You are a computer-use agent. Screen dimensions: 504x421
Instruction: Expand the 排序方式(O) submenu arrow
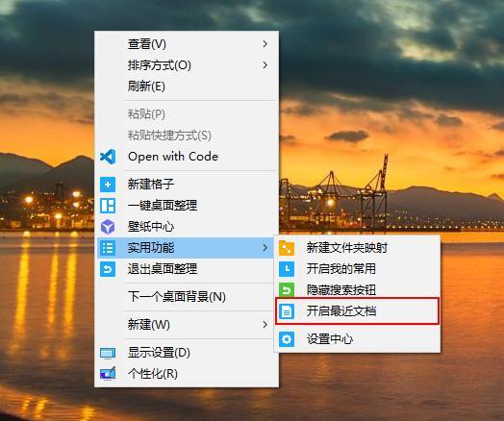pos(265,65)
